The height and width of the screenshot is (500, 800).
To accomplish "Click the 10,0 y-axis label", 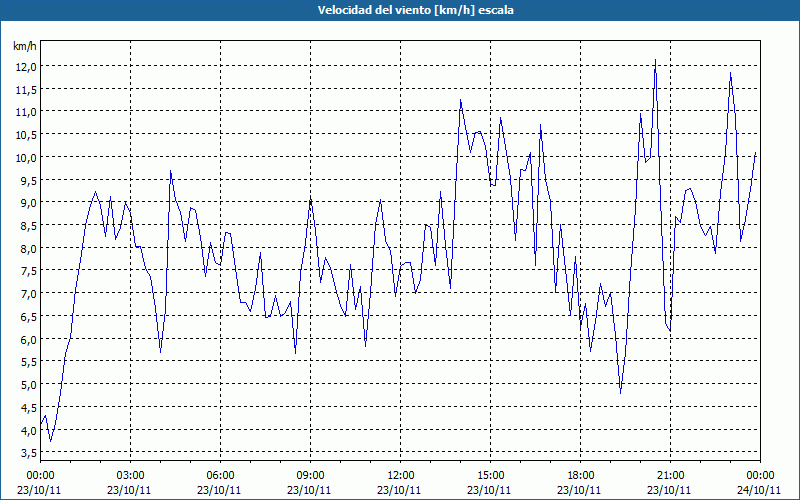I will [x=26, y=157].
